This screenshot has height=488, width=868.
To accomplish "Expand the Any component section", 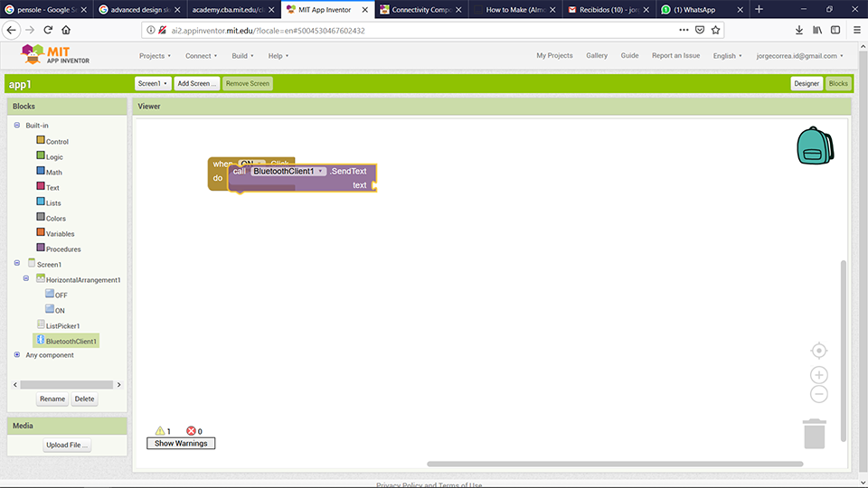I will pyautogui.click(x=17, y=354).
